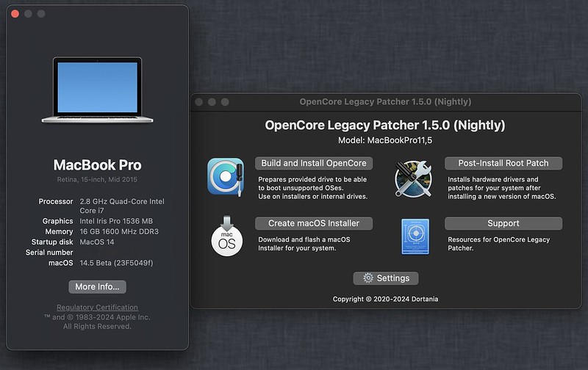Click 'Resources for OpenCore Legacy Patcher' description

[499, 244]
